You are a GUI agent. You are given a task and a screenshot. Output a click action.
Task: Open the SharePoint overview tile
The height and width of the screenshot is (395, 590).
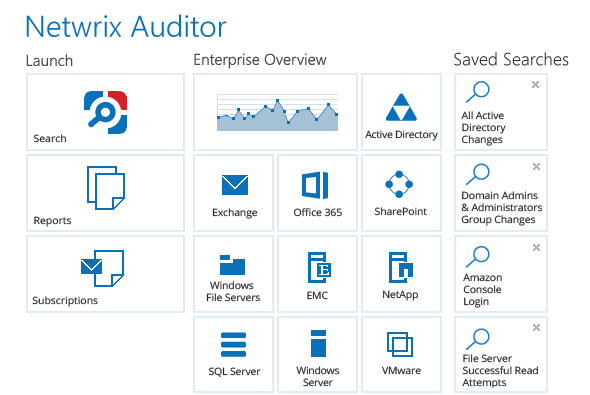[x=401, y=193]
